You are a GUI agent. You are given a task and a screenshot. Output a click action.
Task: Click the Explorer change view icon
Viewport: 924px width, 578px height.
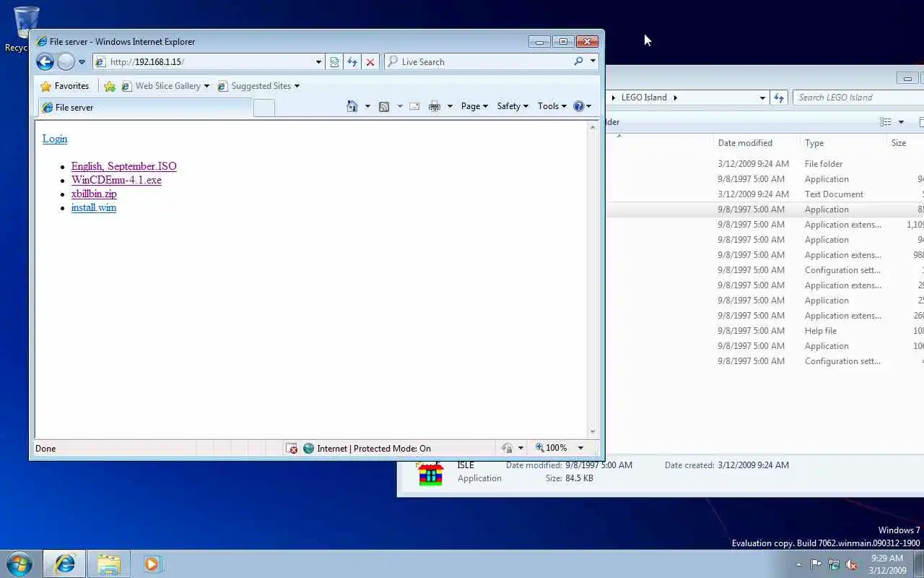click(886, 122)
